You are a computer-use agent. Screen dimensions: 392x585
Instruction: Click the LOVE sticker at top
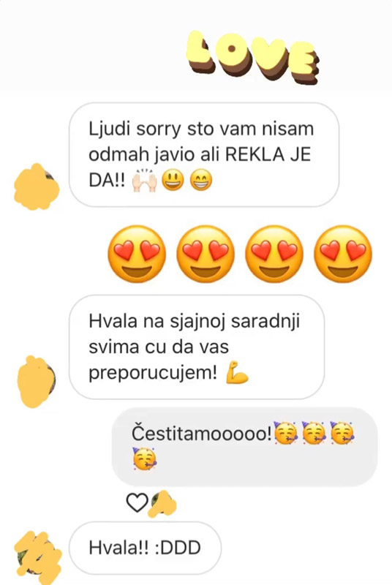pyautogui.click(x=253, y=57)
